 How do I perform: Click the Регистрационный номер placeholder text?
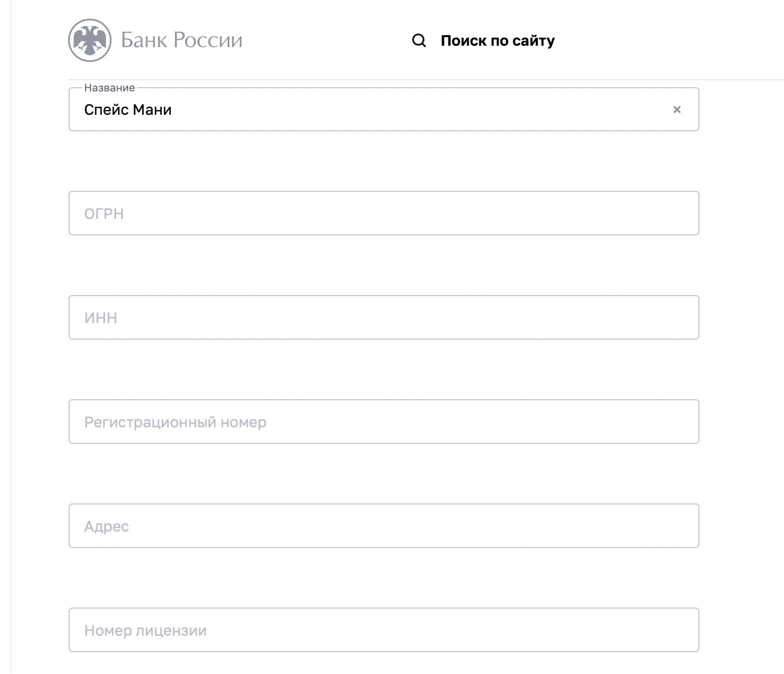pyautogui.click(x=176, y=423)
